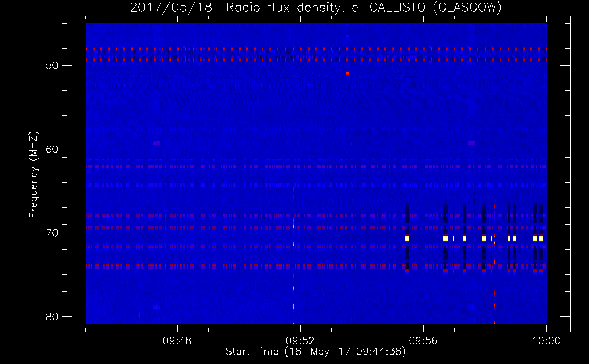Click the 09:56 time tick label
The image size is (589, 364).
click(423, 341)
